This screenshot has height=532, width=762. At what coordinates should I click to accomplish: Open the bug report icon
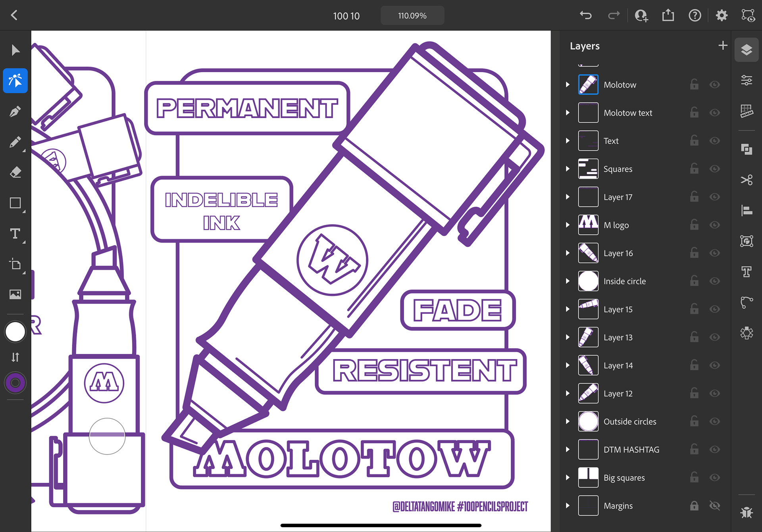click(747, 513)
